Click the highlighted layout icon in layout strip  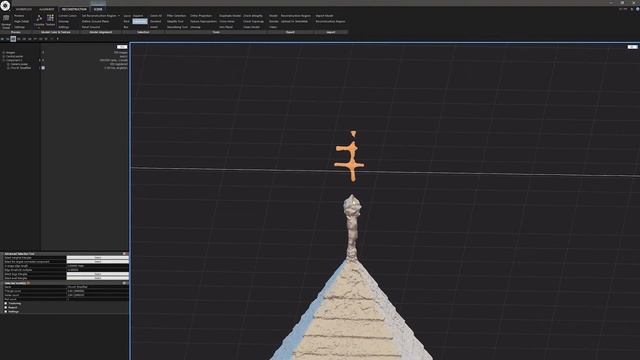pyautogui.click(x=13, y=39)
